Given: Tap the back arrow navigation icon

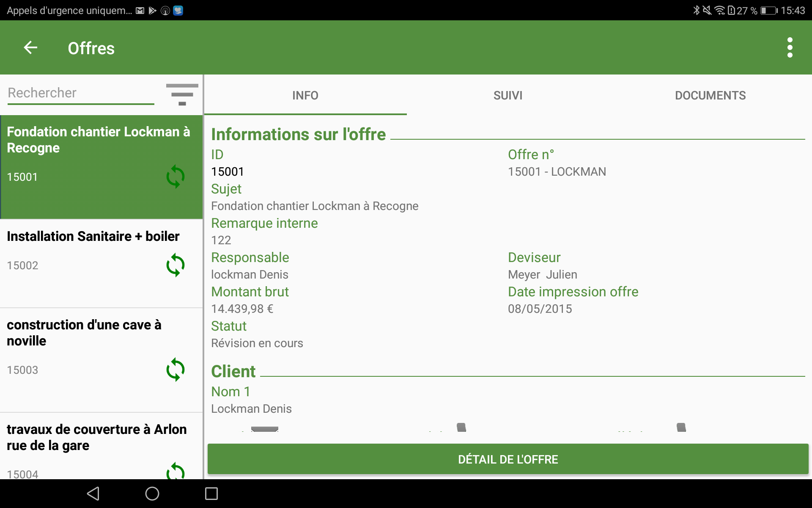Looking at the screenshot, I should coord(30,47).
